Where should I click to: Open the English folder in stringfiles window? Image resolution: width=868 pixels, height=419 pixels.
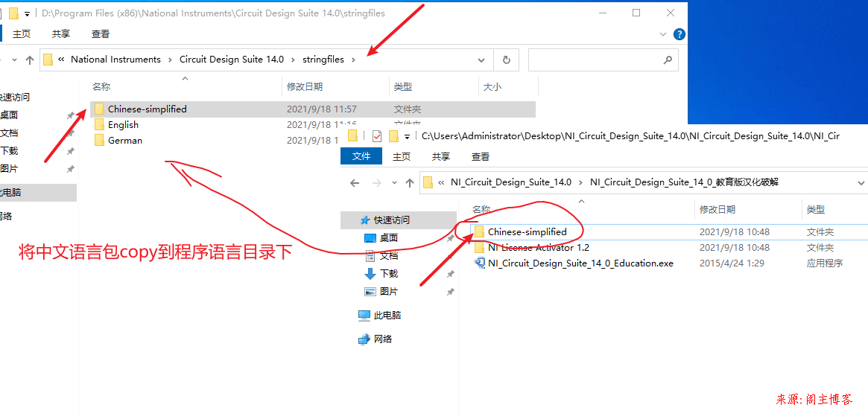pyautogui.click(x=123, y=125)
